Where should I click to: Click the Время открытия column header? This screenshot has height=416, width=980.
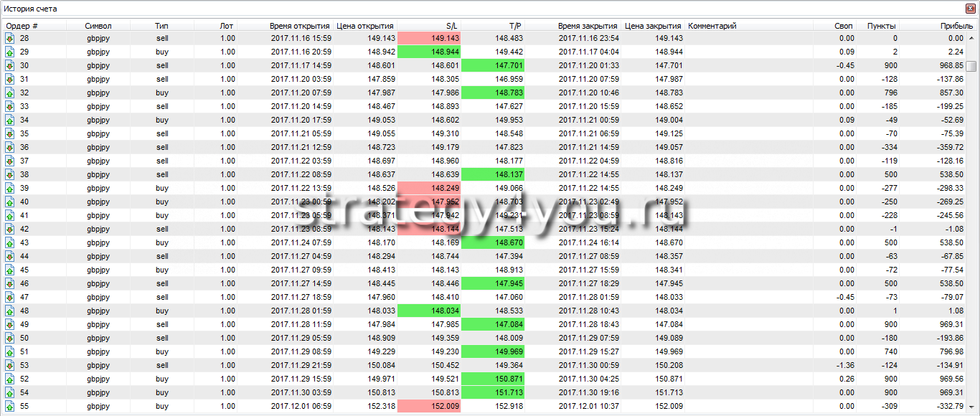tap(299, 26)
